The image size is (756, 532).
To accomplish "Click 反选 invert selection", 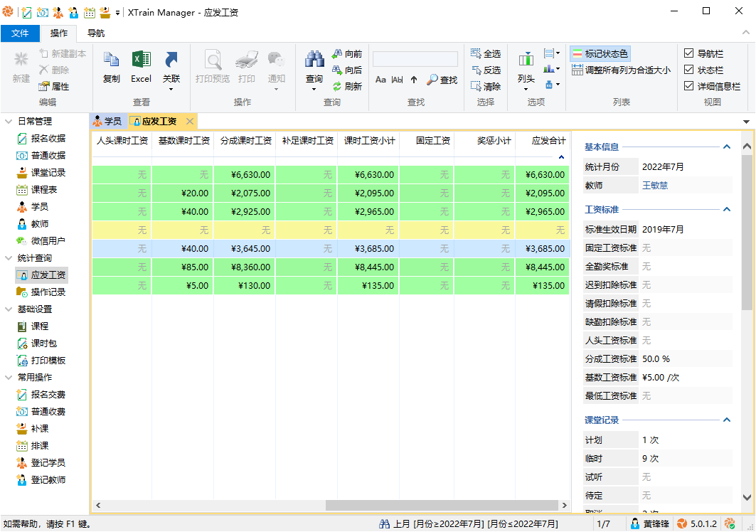I will tap(486, 70).
